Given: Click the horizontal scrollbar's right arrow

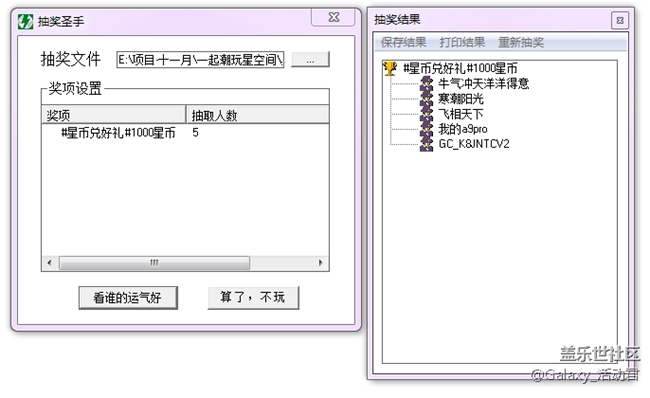Looking at the screenshot, I should (x=320, y=263).
